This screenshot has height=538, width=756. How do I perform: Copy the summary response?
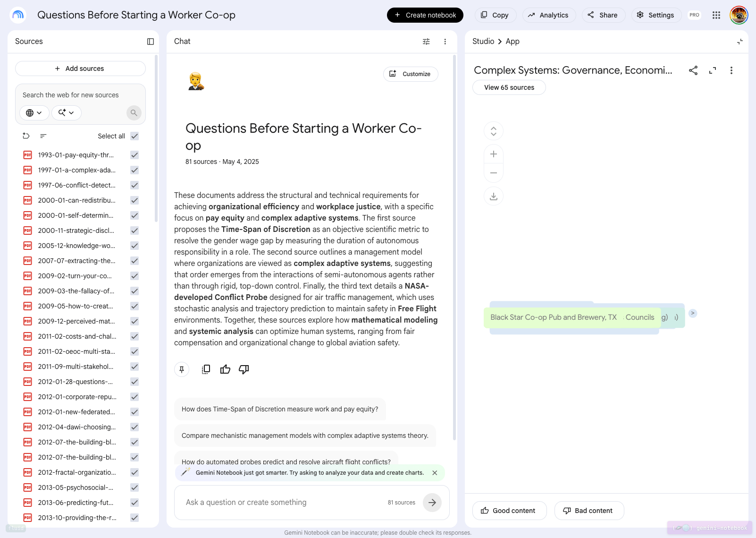206,369
